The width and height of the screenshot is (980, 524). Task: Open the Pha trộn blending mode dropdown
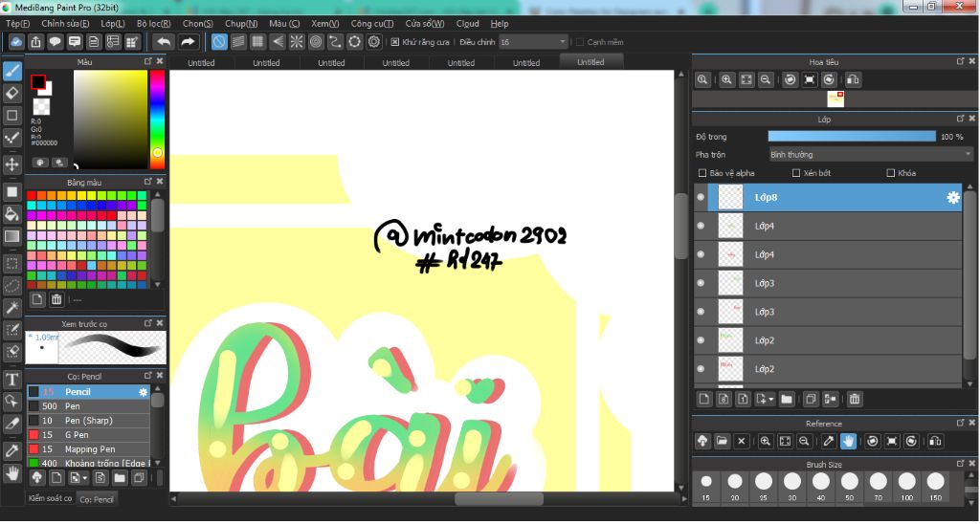[871, 154]
